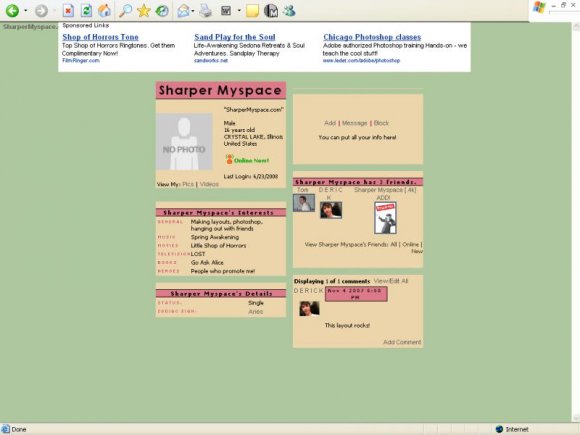580x435 pixels.
Task: Open the Edit icon dropdown arrow
Action: (239, 11)
